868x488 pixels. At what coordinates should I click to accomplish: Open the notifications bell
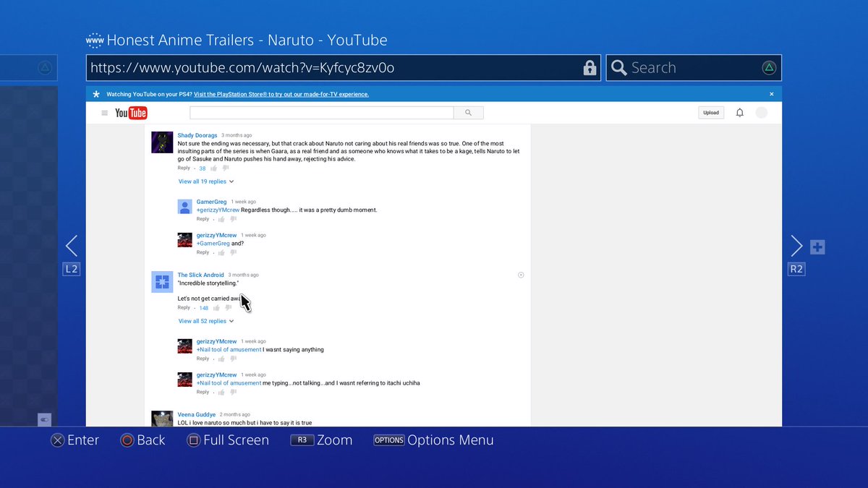point(739,113)
